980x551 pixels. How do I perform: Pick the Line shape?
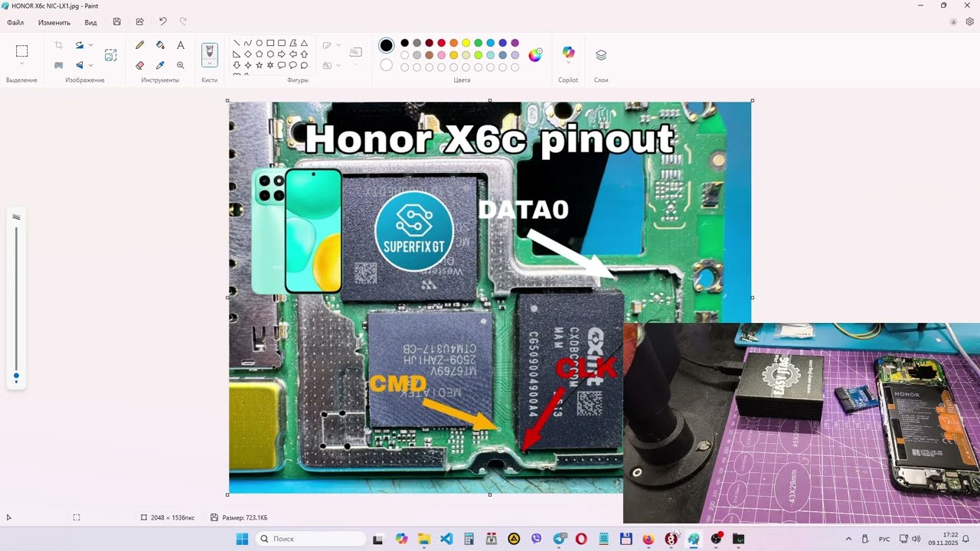[237, 43]
